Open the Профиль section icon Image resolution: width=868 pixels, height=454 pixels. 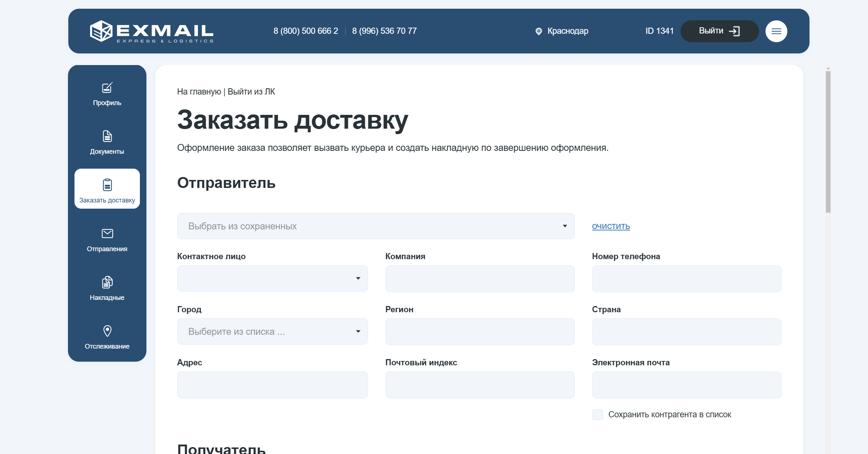[x=107, y=88]
